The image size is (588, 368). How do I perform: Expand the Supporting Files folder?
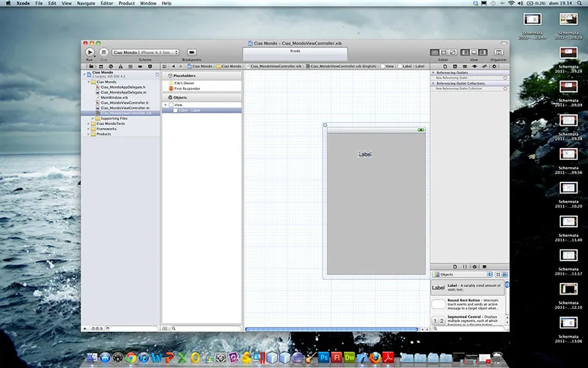pyautogui.click(x=93, y=118)
